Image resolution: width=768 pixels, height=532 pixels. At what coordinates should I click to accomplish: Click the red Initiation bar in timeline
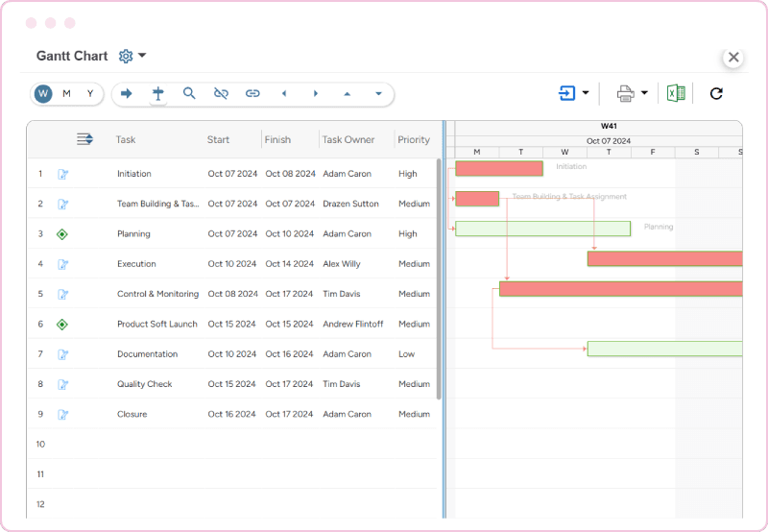[x=498, y=168]
